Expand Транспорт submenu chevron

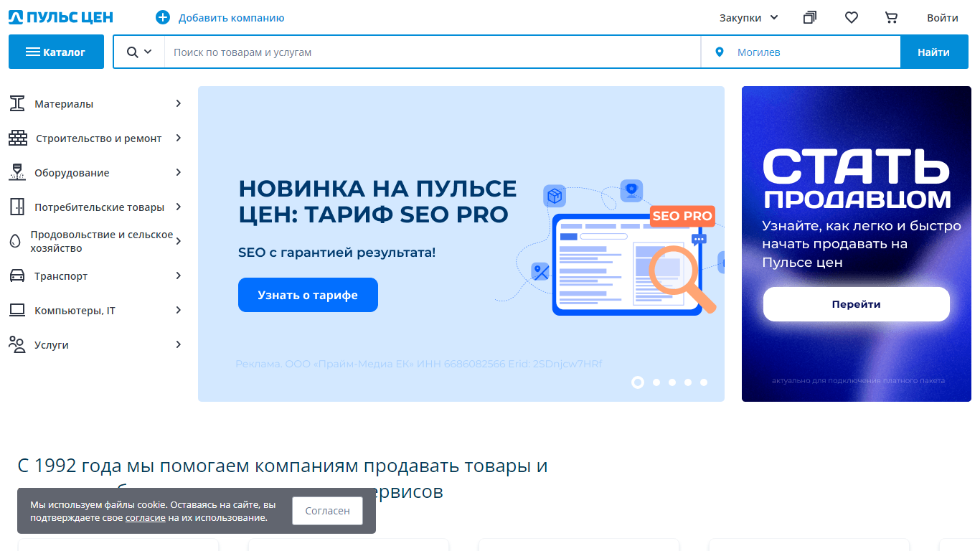click(179, 275)
